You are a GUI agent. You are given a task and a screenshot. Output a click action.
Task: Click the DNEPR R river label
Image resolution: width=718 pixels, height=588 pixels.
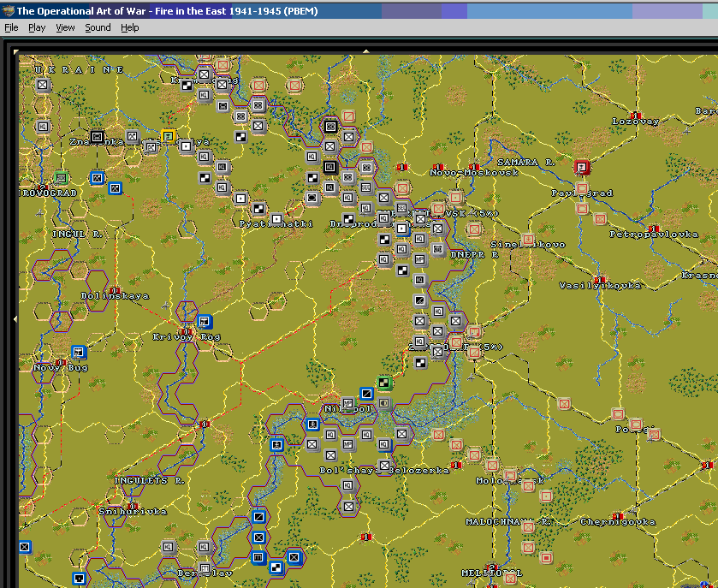click(474, 254)
